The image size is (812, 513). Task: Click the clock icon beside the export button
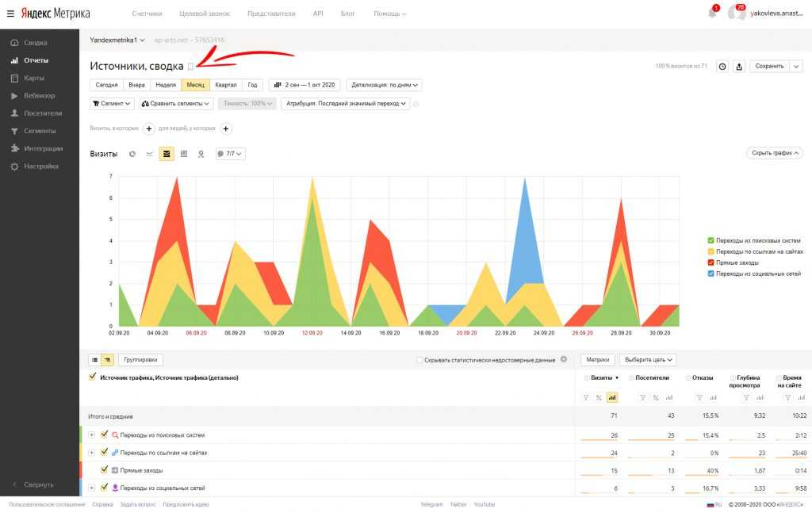722,67
